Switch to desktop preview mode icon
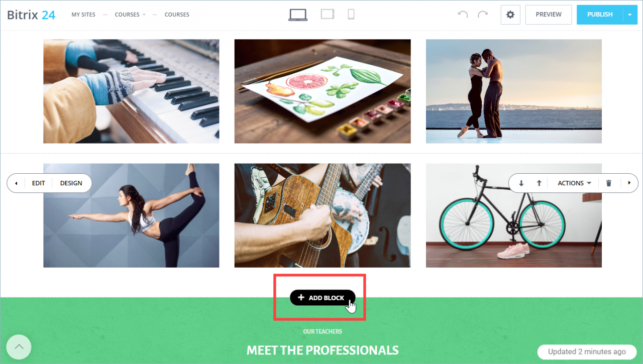 click(298, 15)
